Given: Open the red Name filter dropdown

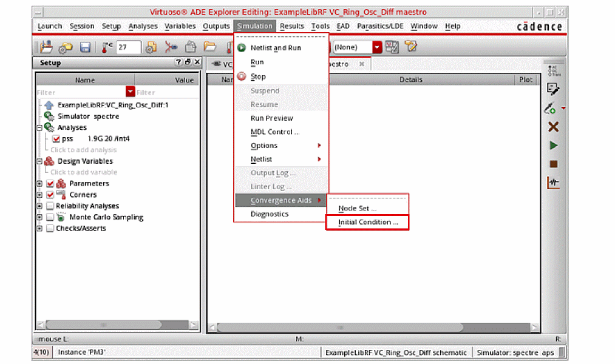Looking at the screenshot, I should point(130,92).
